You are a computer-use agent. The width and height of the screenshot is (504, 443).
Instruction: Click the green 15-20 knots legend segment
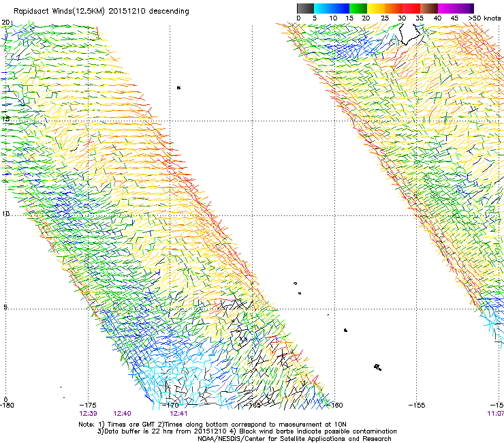[x=358, y=8]
